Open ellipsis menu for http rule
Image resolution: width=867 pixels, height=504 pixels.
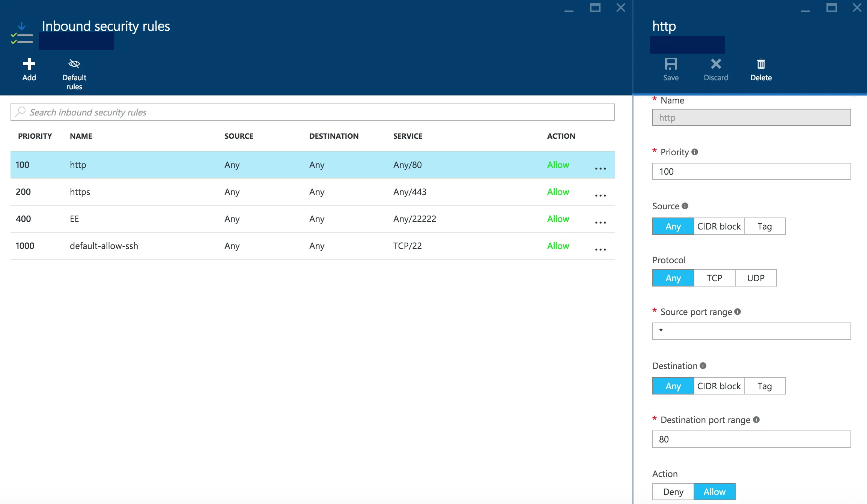tap(600, 168)
